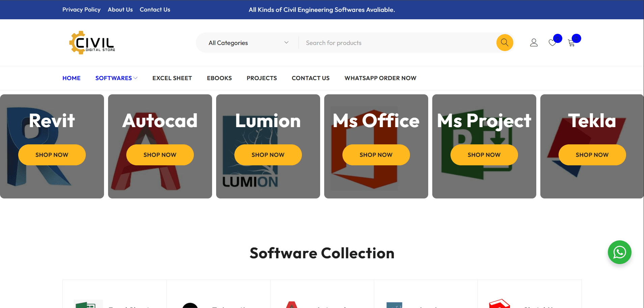Expand the Softwares menu chevron
644x308 pixels.
click(x=135, y=78)
